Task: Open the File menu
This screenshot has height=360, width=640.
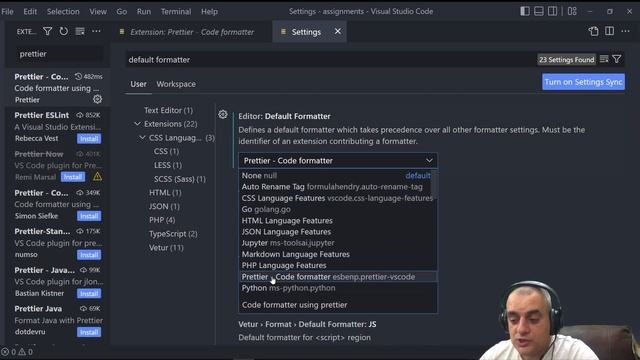Action: coord(7,11)
